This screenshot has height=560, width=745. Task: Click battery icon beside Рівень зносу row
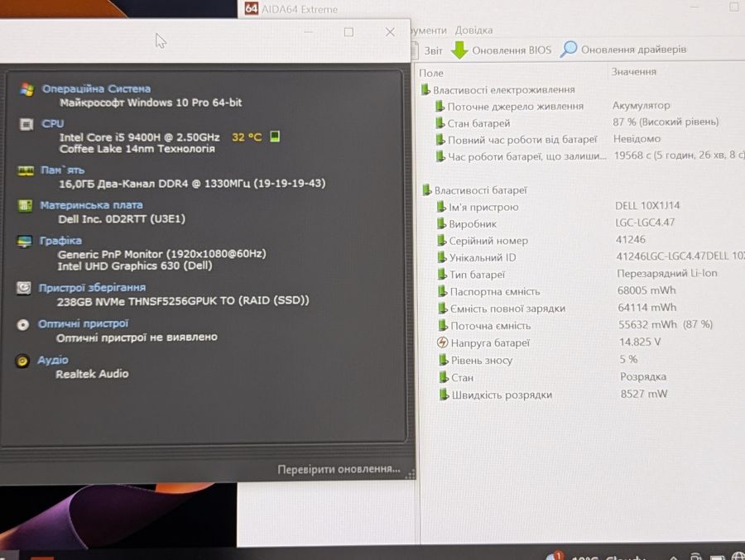coord(444,360)
